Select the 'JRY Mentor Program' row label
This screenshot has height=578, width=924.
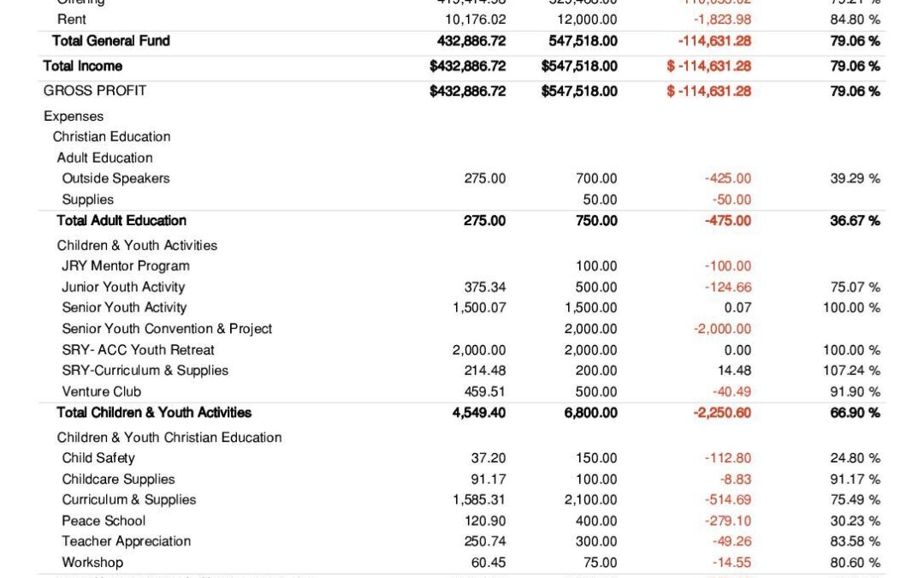[126, 266]
